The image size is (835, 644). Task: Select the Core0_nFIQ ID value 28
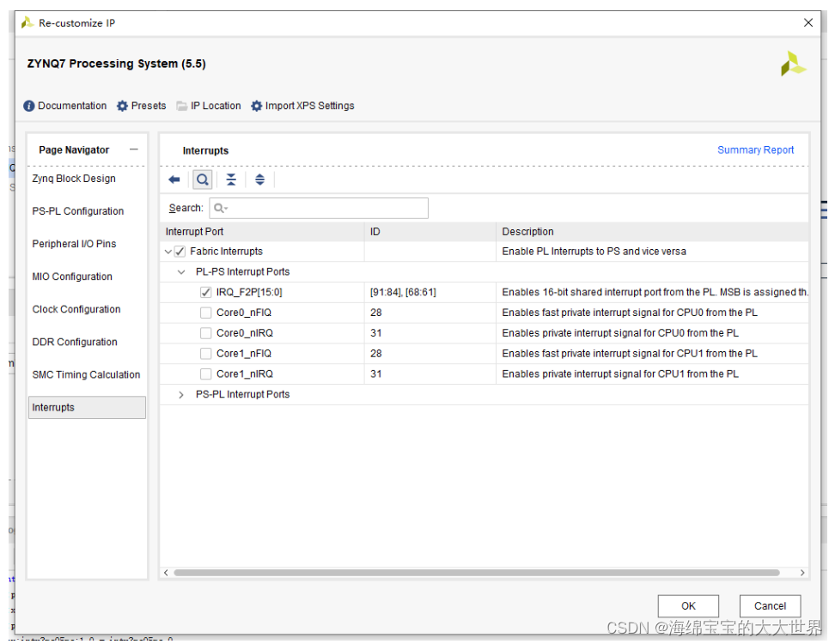pos(376,313)
